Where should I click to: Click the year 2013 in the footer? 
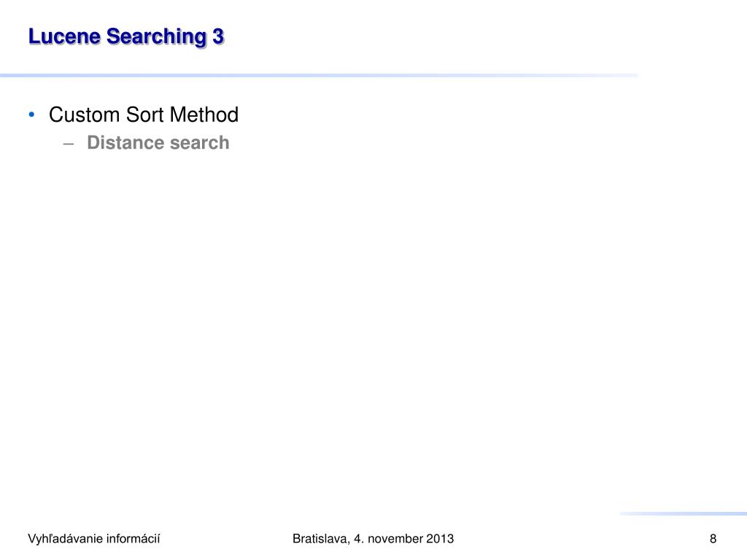point(440,539)
